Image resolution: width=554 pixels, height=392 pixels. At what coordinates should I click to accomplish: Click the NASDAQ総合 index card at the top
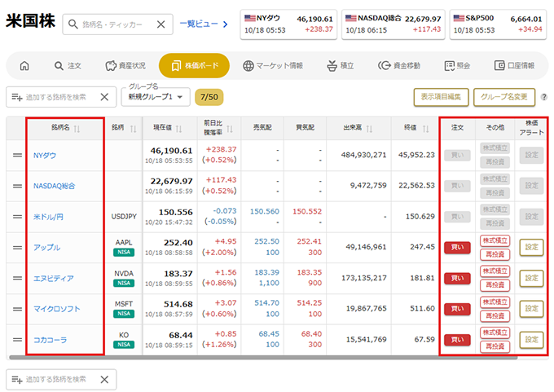click(394, 24)
